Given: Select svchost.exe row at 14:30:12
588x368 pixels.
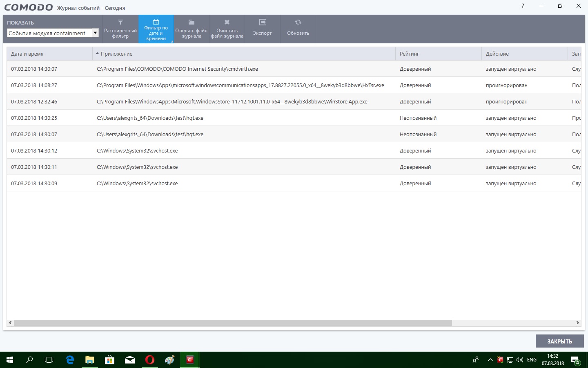Looking at the screenshot, I should pos(294,150).
